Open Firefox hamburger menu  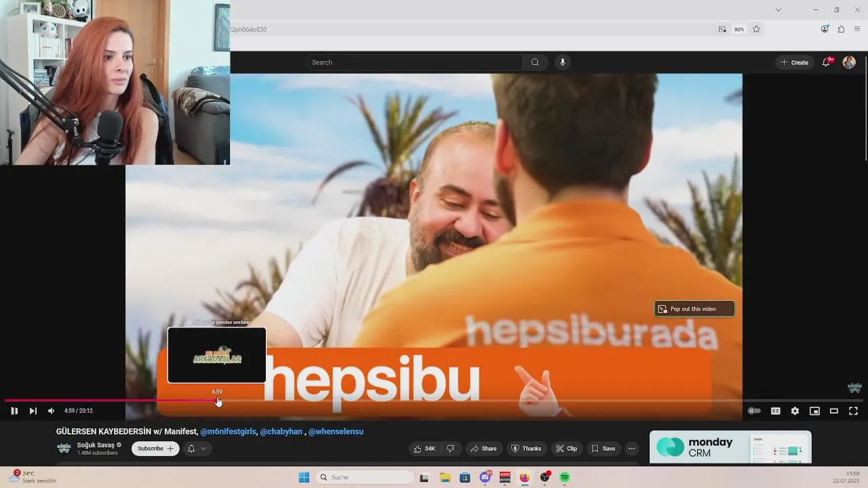[x=857, y=29]
